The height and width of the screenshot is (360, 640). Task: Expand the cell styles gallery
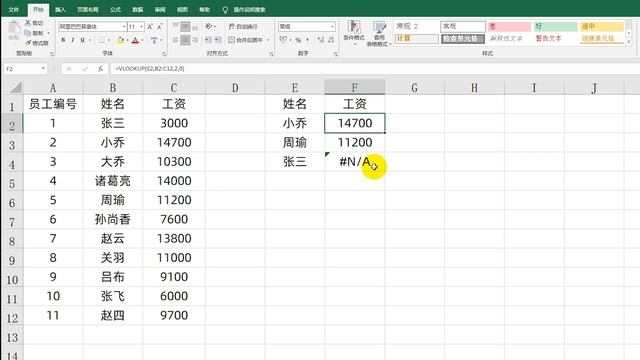pos(629,42)
